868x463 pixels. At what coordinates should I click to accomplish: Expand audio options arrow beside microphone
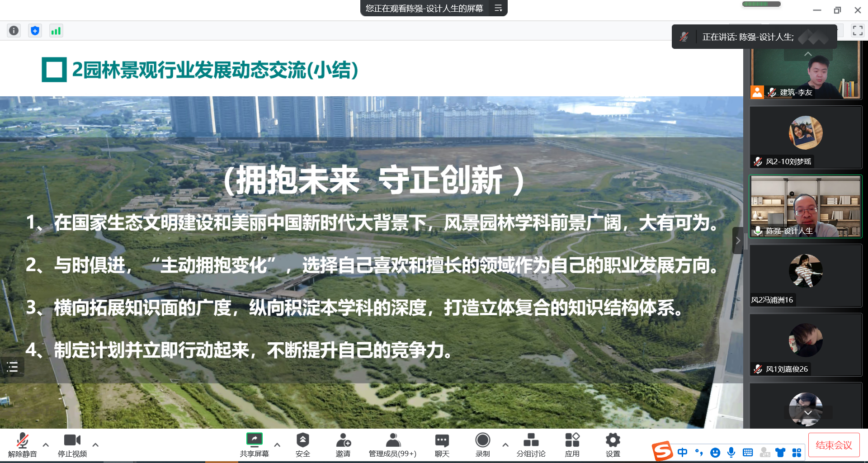tap(46, 445)
